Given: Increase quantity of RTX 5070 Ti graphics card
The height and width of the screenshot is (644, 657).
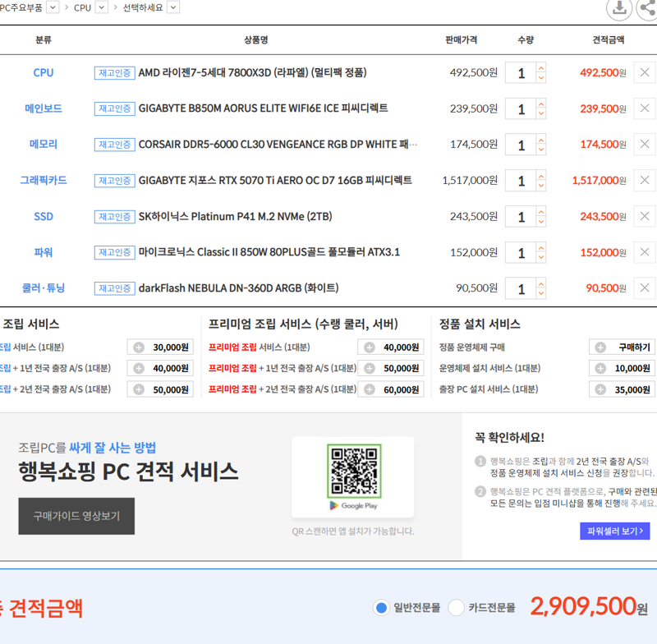Looking at the screenshot, I should (541, 175).
